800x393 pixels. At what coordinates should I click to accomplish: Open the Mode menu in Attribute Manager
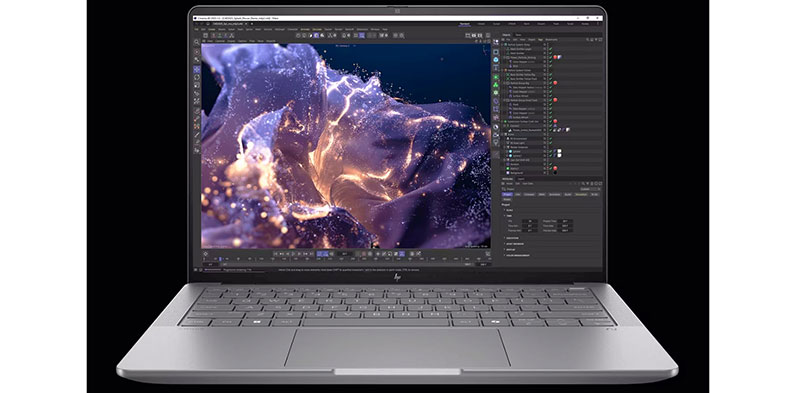(x=510, y=184)
